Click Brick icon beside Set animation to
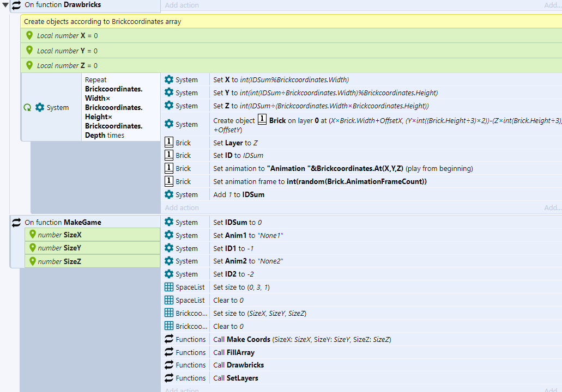Screen dimensions: 562x392 (169, 168)
